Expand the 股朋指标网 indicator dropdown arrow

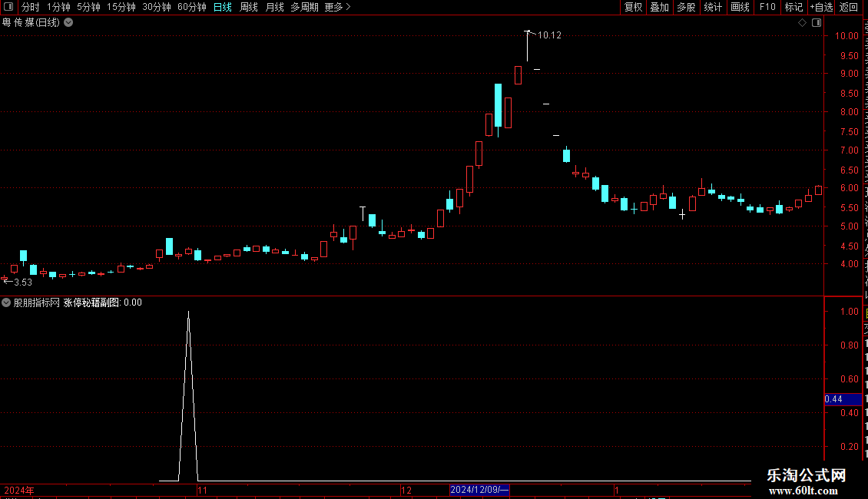[x=6, y=302]
